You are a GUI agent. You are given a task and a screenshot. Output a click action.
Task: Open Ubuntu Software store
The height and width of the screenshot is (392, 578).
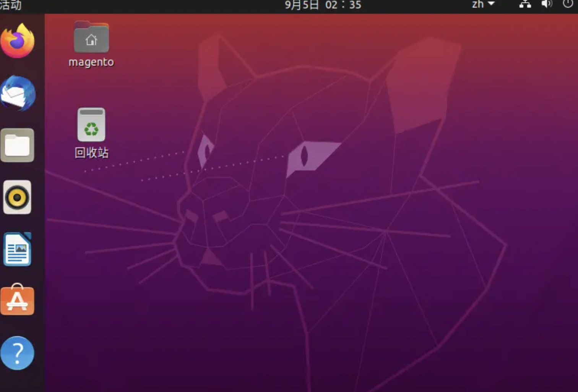pos(17,300)
